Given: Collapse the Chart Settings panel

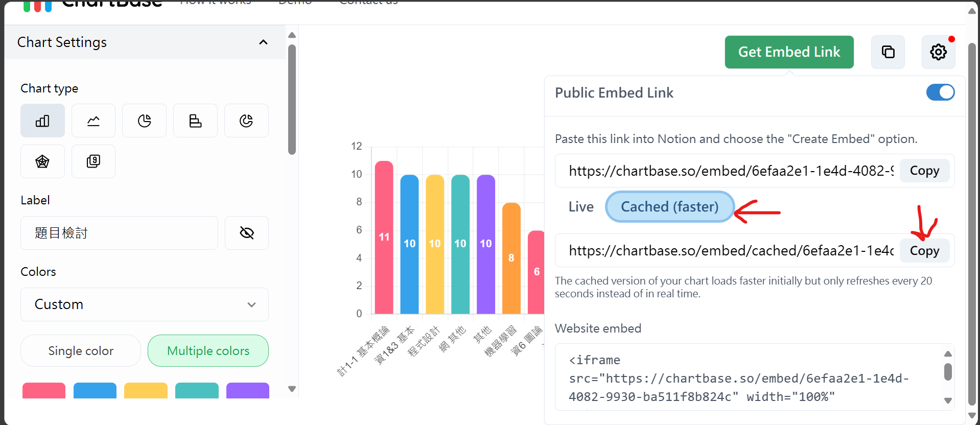Looking at the screenshot, I should pyautogui.click(x=263, y=42).
